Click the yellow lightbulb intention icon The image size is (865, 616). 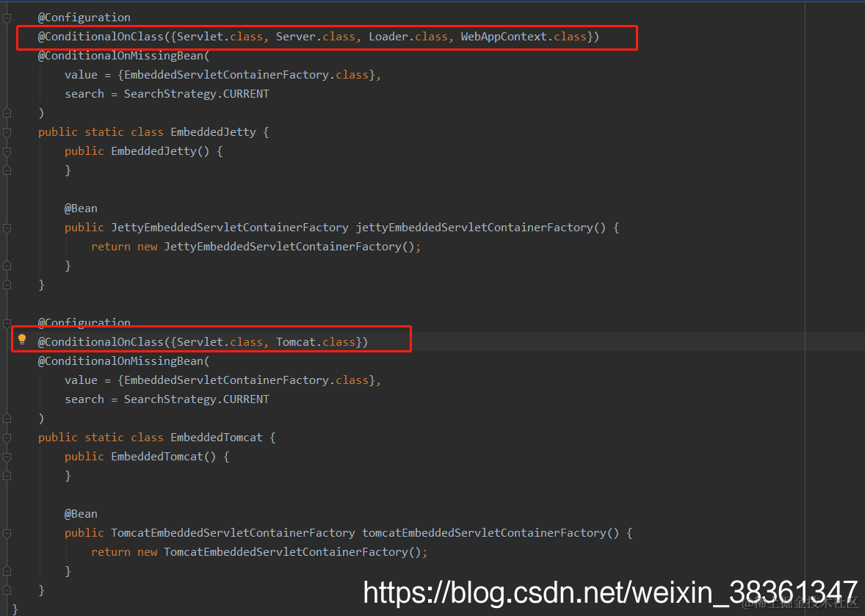pyautogui.click(x=22, y=339)
